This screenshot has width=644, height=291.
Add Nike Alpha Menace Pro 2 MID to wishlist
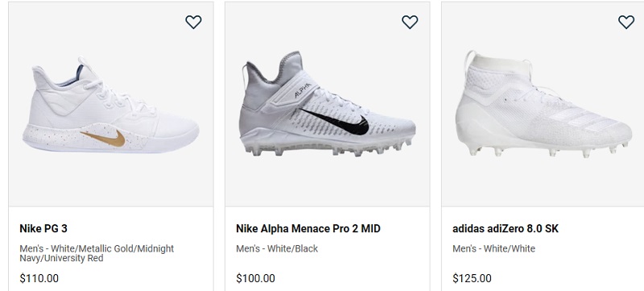click(x=410, y=22)
